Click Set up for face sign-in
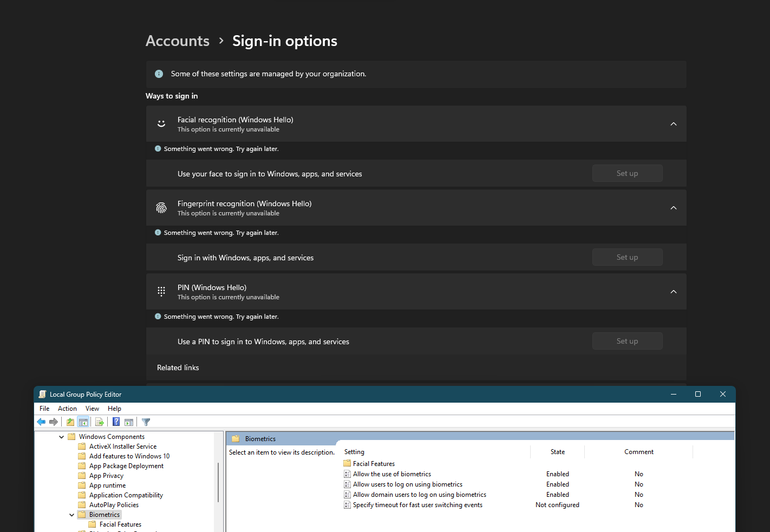This screenshot has height=532, width=770. (627, 173)
